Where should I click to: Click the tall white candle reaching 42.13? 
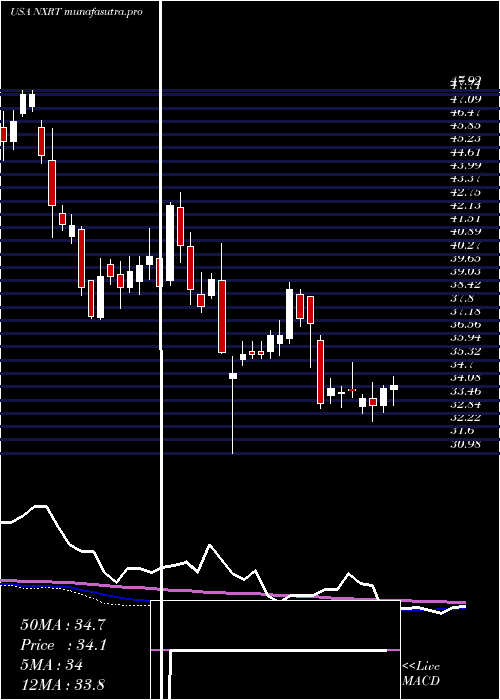pos(170,244)
